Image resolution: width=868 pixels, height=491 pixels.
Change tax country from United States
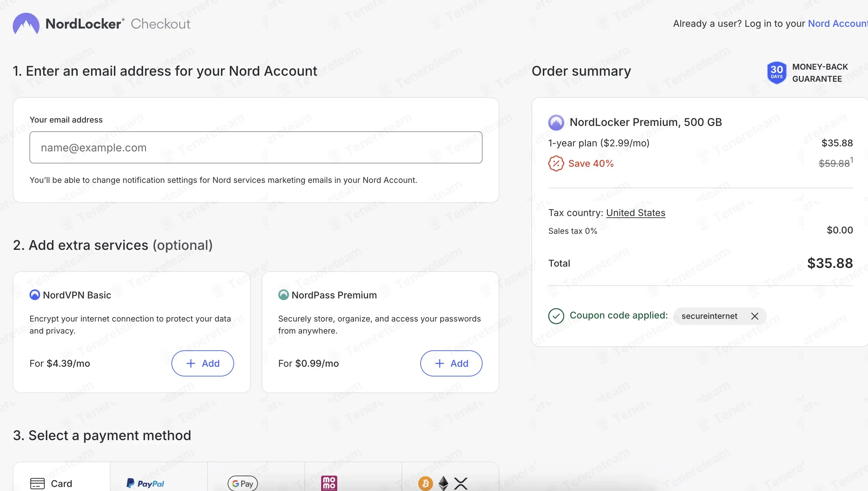(636, 213)
